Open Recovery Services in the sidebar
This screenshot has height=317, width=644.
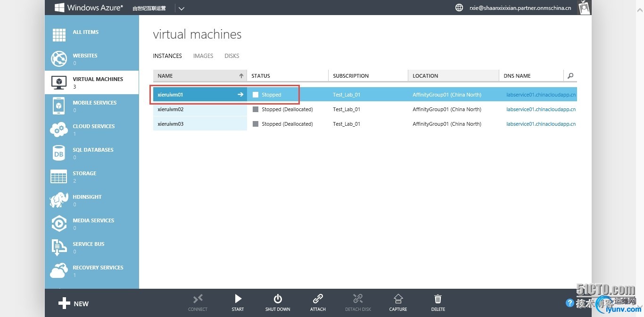92,271
